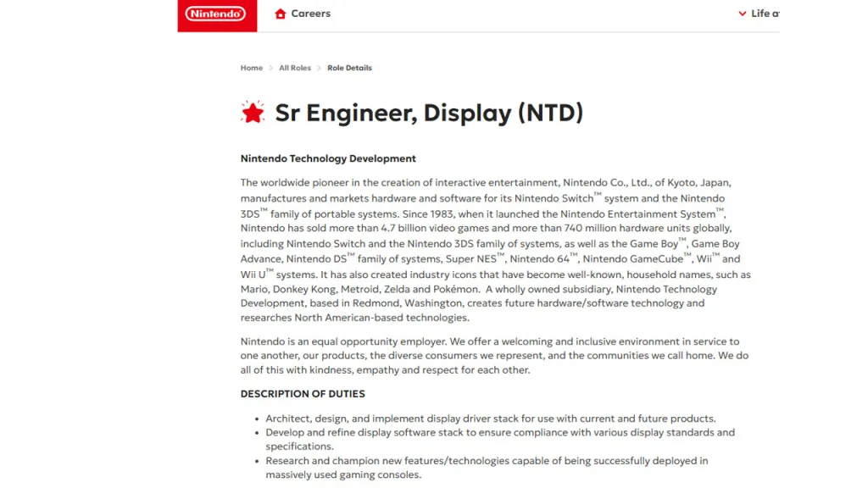
Task: Click the DESCRIPTION OF DUTIES heading
Action: (303, 394)
